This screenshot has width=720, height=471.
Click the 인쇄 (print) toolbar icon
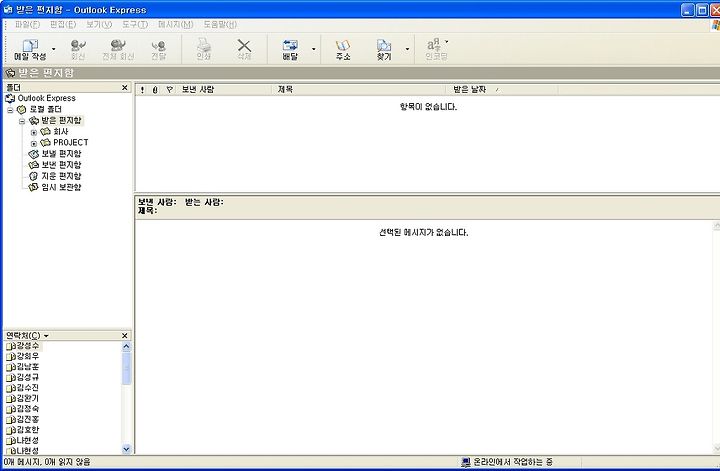(x=203, y=45)
